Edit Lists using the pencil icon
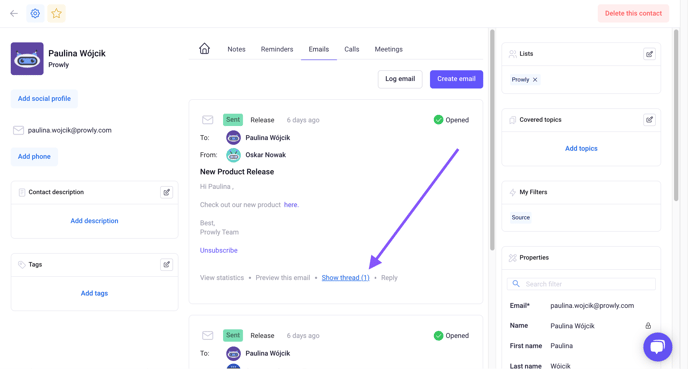The width and height of the screenshot is (688, 369). pos(649,54)
